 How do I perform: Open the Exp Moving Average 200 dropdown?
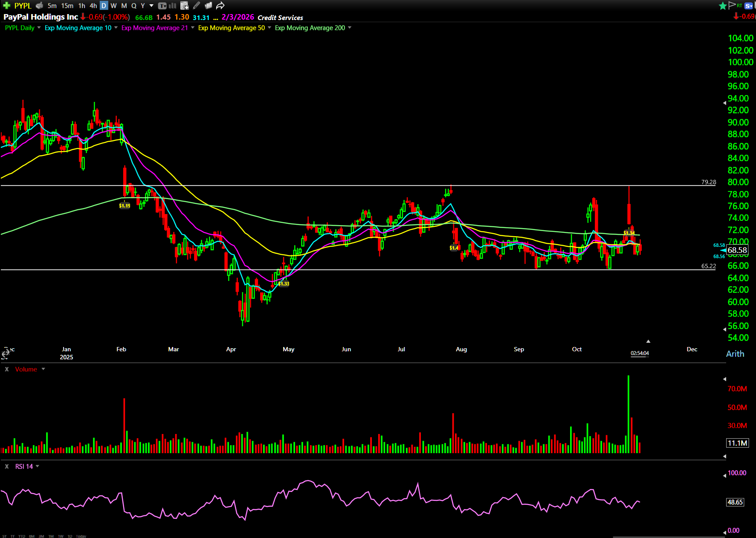click(350, 28)
